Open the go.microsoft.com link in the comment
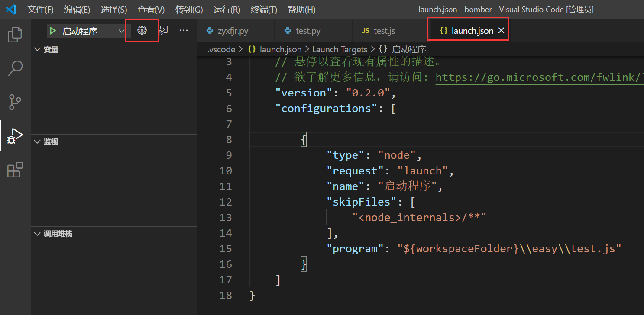The width and height of the screenshot is (644, 315). pos(540,77)
